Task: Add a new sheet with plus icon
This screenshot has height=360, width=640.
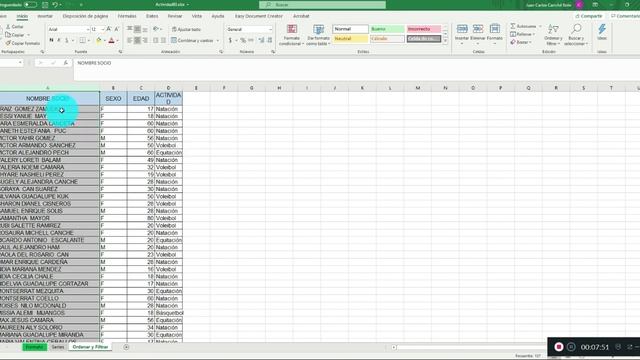Action: point(126,347)
